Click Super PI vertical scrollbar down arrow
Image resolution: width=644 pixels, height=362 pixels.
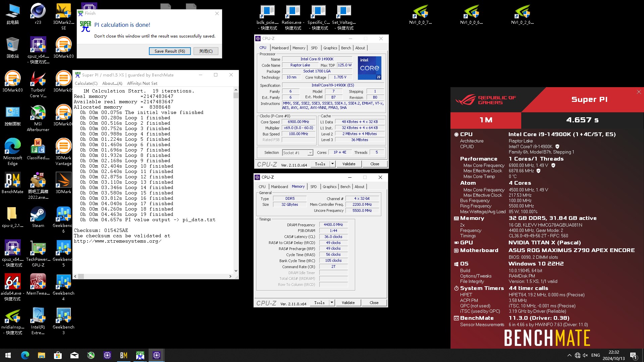tap(236, 271)
